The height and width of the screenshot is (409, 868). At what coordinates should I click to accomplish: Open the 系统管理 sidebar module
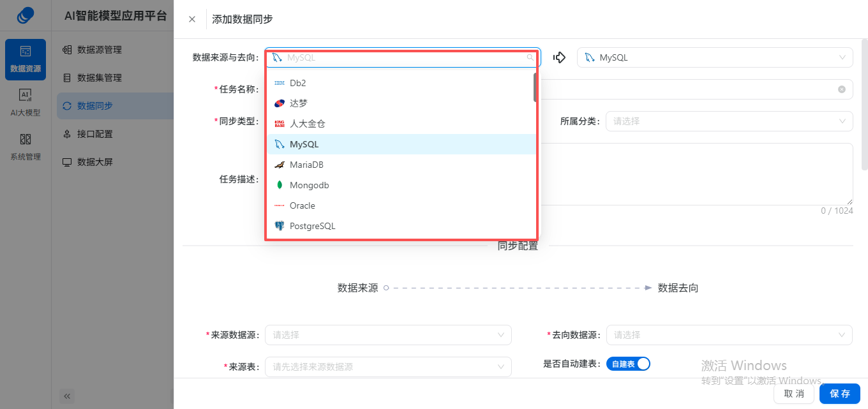click(26, 147)
